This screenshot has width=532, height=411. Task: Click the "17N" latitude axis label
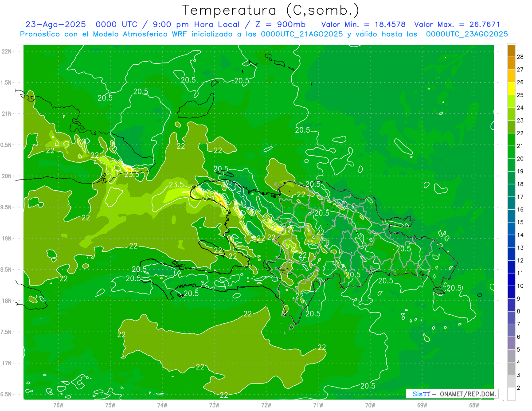(7, 363)
